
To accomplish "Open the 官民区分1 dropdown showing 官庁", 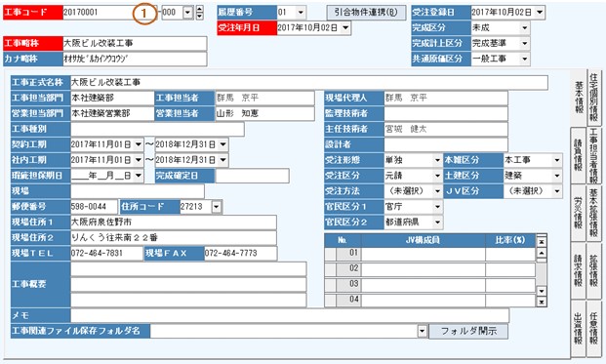I will 437,207.
